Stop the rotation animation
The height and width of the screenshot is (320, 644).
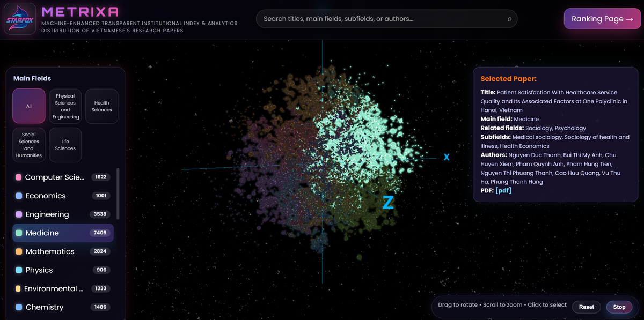[619, 307]
